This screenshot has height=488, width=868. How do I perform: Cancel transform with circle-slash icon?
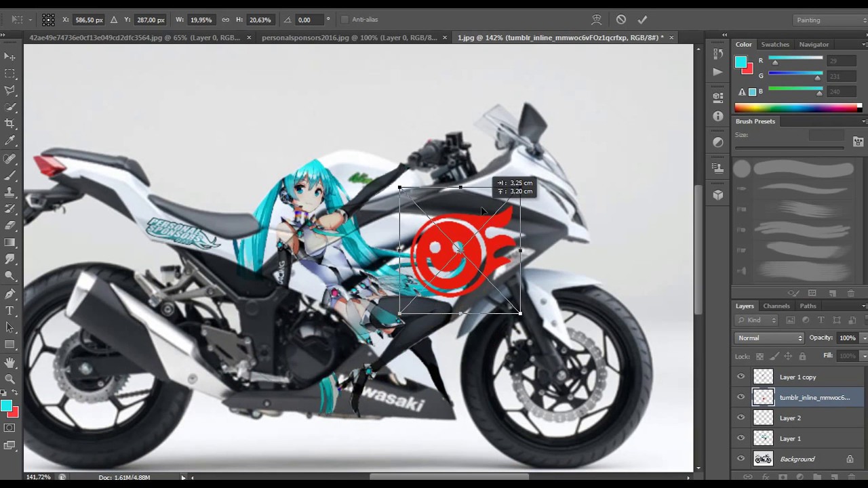[620, 20]
